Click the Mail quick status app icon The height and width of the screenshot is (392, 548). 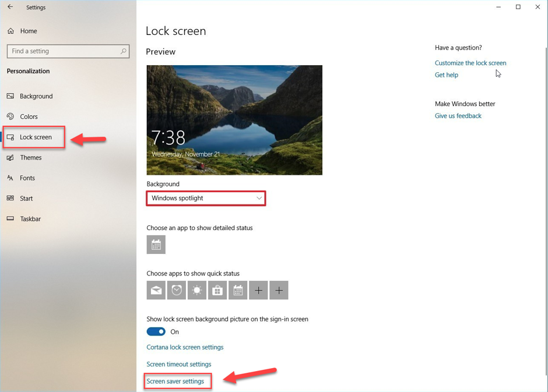coord(156,291)
